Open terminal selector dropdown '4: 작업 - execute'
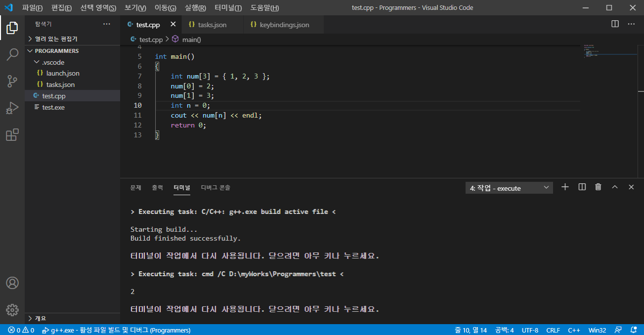The width and height of the screenshot is (644, 335). (509, 188)
